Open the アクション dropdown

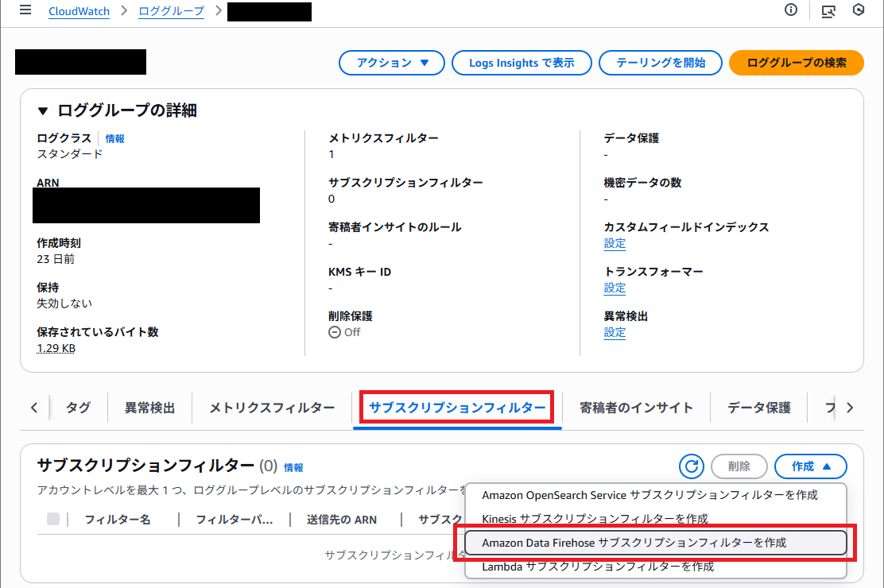coord(392,63)
